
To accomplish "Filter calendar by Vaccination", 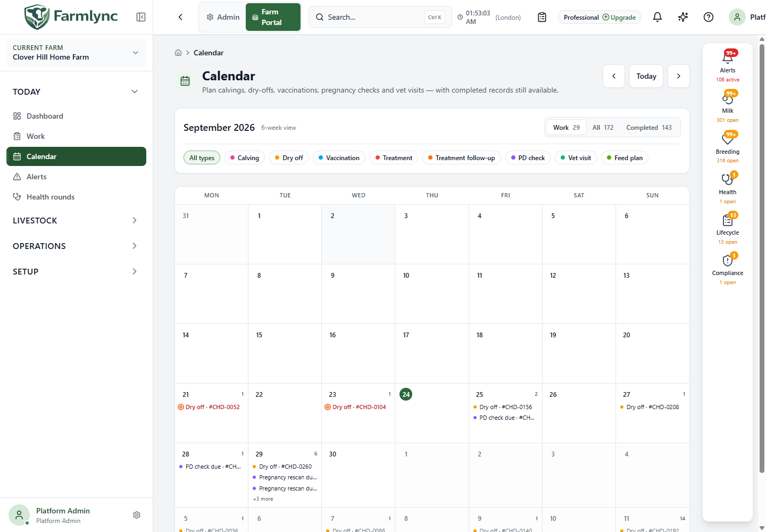I will point(339,158).
